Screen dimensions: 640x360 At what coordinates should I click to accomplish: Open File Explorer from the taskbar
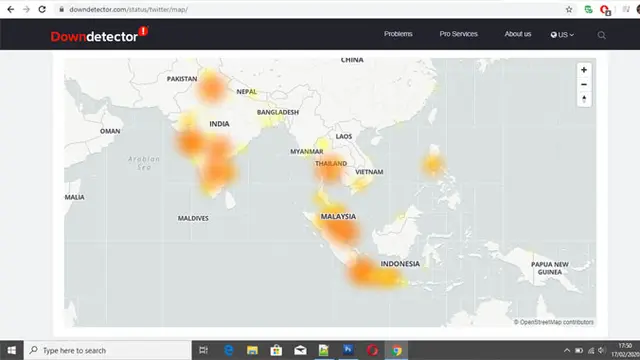tap(252, 350)
